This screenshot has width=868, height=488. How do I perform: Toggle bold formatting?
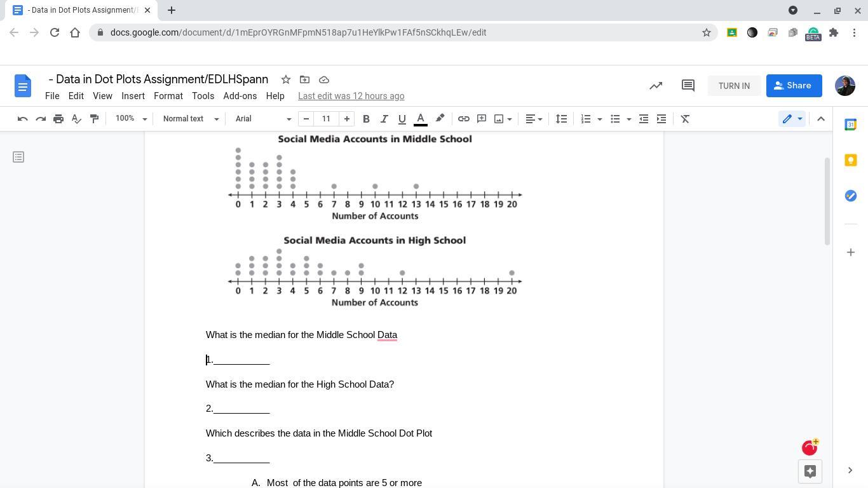click(x=366, y=119)
